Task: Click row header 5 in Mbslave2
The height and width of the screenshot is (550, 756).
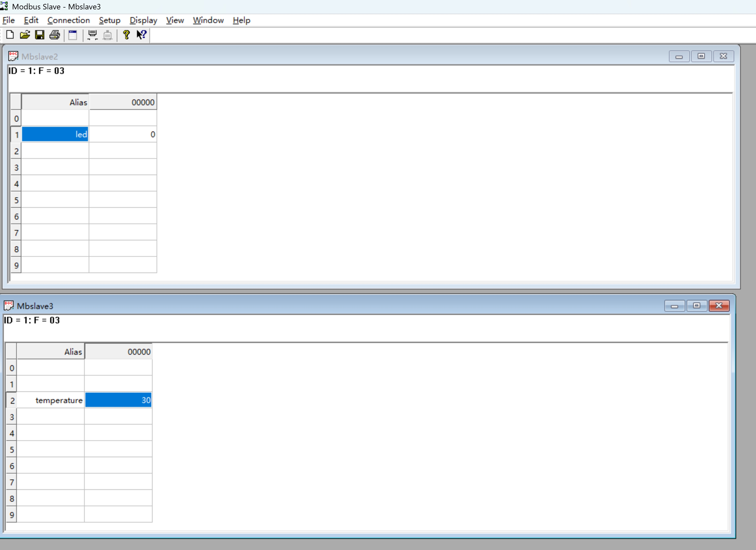Action: coord(16,200)
